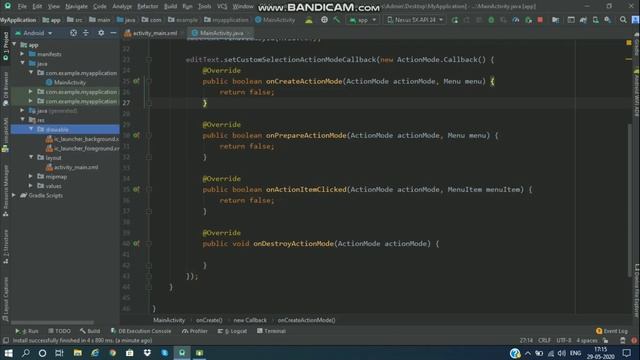
Task: Open the Run tool window
Action: tap(27, 331)
